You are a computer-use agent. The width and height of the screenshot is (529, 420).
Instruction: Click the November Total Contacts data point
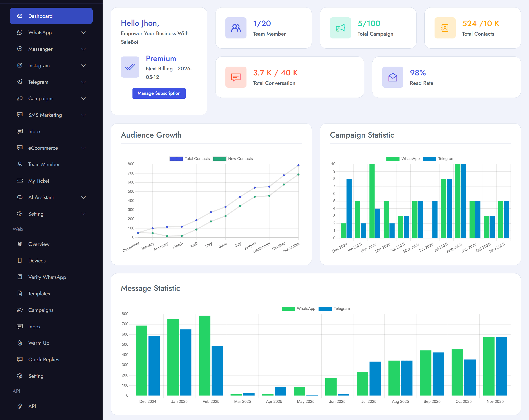point(298,165)
